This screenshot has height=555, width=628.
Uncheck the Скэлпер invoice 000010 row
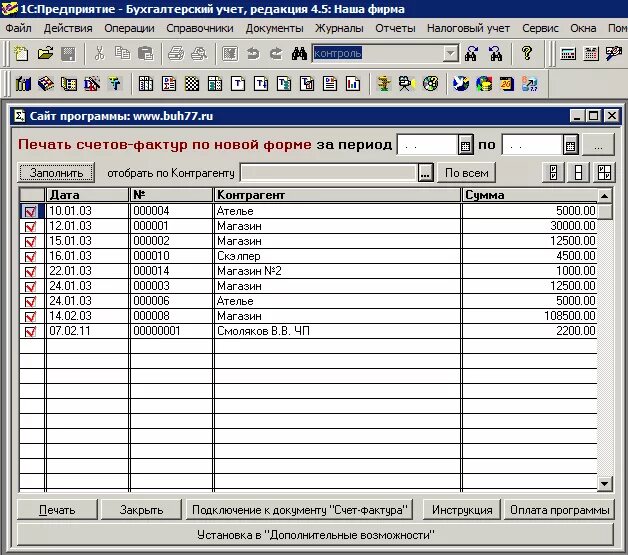[x=30, y=257]
